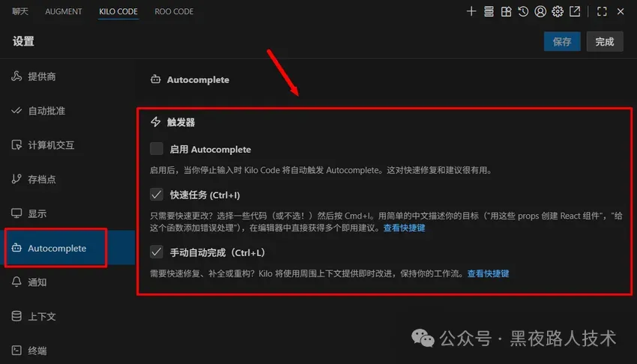Click the 触发器 lightning bolt icon
Screen dimensions: 637x364
[156, 122]
